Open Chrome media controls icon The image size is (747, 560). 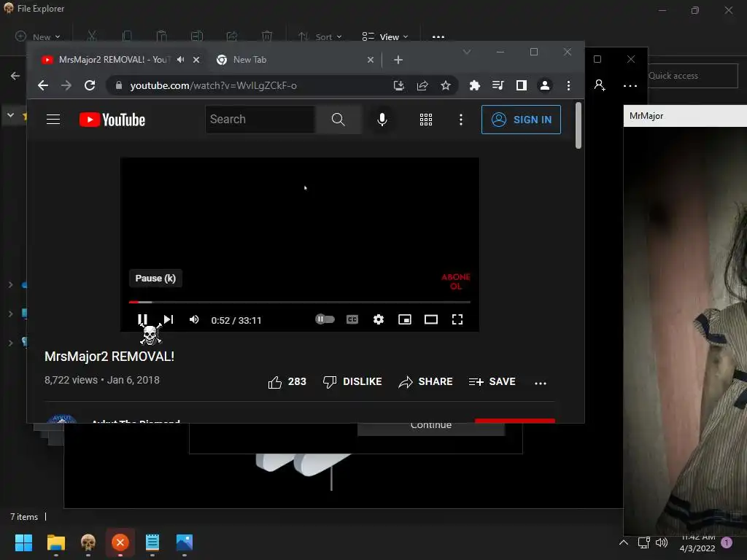tap(498, 85)
